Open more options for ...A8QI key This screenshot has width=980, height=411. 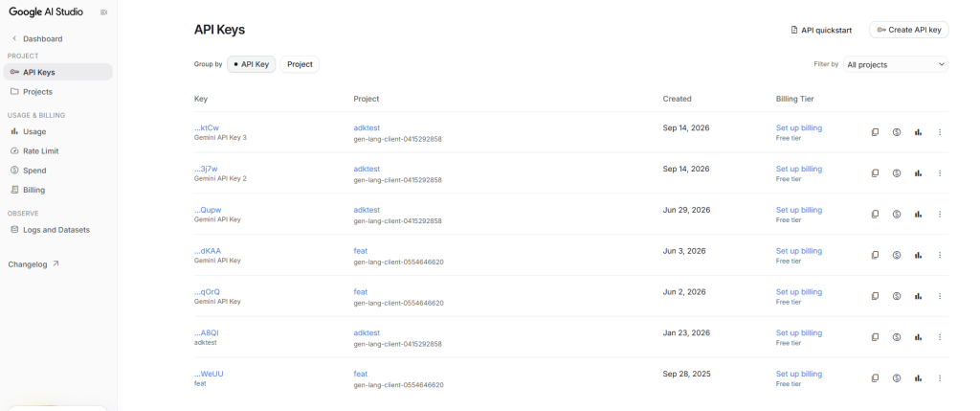(940, 337)
